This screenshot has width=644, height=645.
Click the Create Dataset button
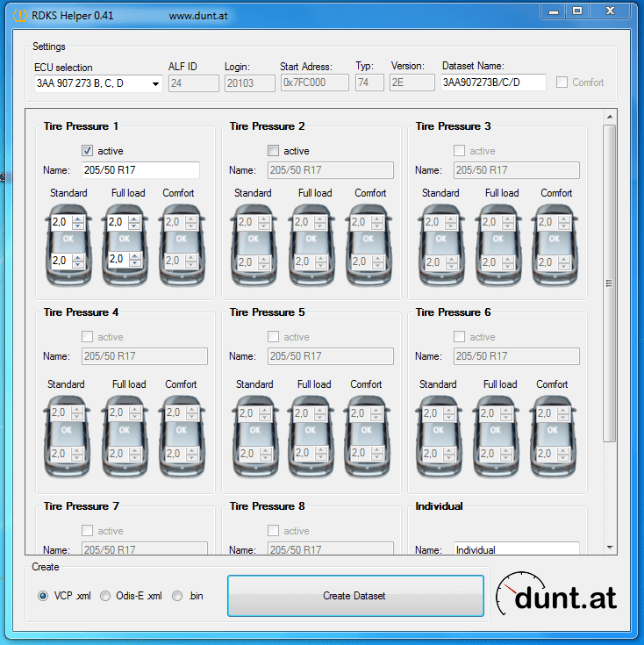click(355, 596)
